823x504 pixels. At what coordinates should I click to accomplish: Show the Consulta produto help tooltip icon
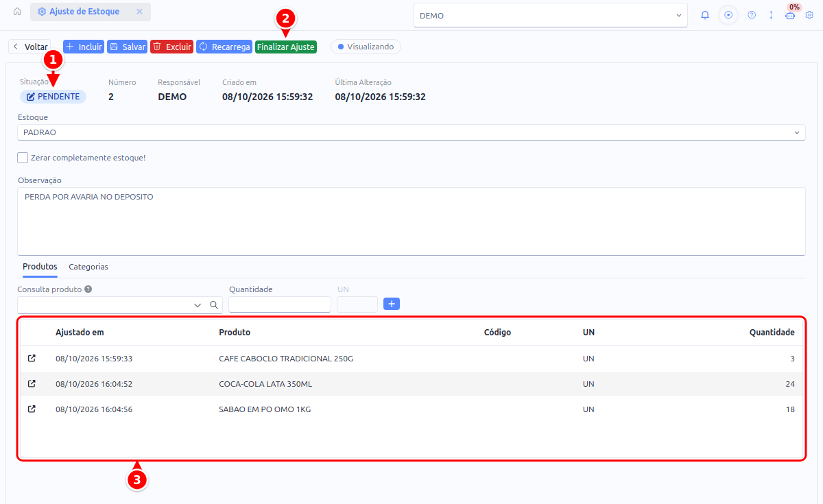[88, 289]
